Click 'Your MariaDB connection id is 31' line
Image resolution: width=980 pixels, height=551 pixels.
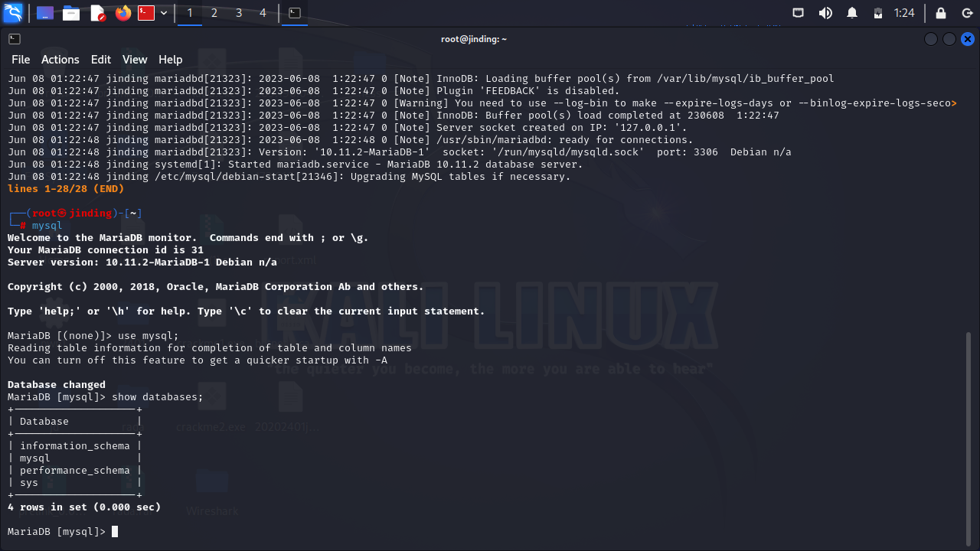coord(106,249)
